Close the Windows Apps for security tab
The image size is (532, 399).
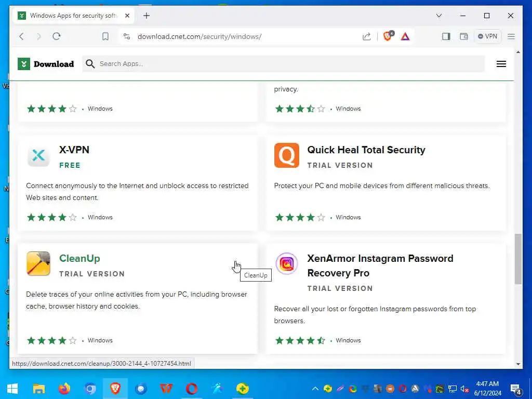tap(127, 16)
